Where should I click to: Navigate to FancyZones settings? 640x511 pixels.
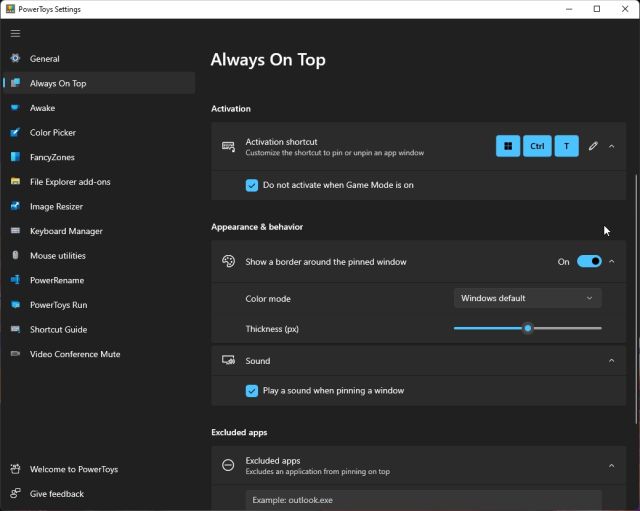[99, 157]
